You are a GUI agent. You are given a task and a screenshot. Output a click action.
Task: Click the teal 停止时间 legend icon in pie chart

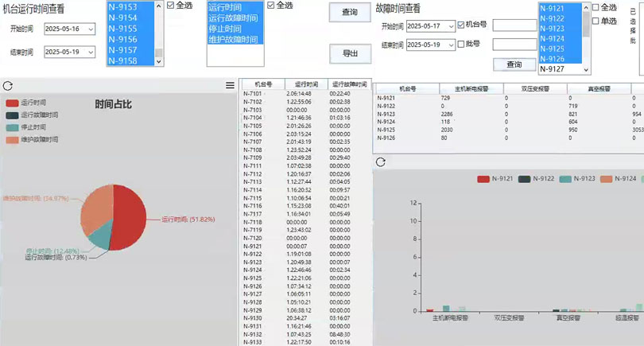12,127
